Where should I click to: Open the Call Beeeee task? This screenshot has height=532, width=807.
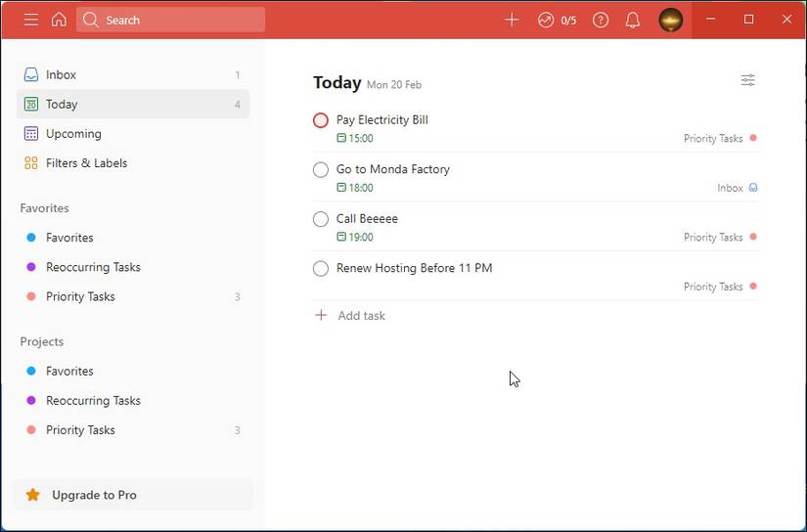click(x=367, y=219)
